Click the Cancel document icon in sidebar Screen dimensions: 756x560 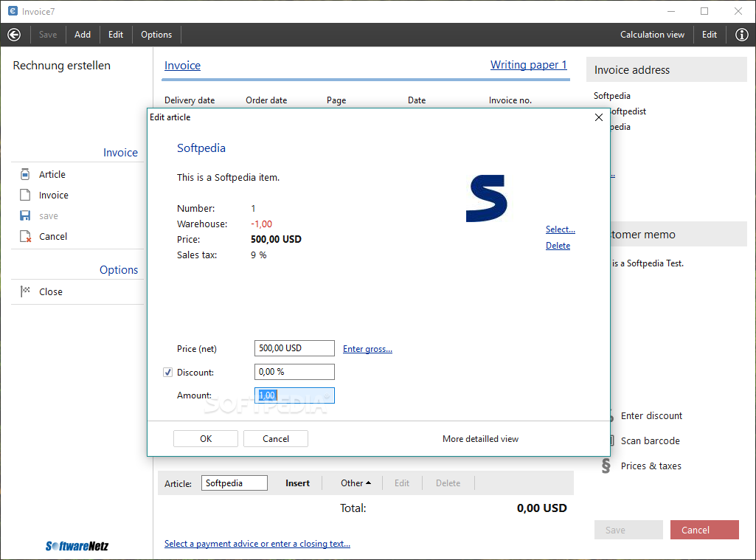point(26,236)
